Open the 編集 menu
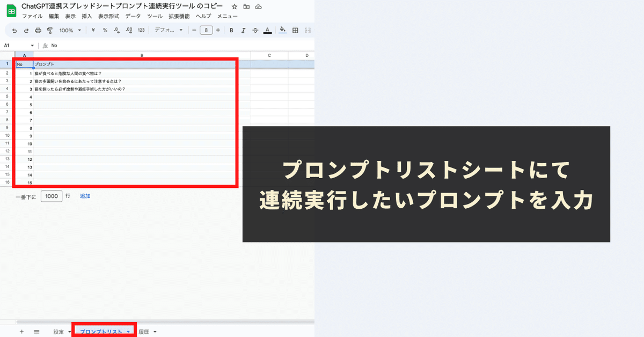The width and height of the screenshot is (644, 337). [54, 17]
